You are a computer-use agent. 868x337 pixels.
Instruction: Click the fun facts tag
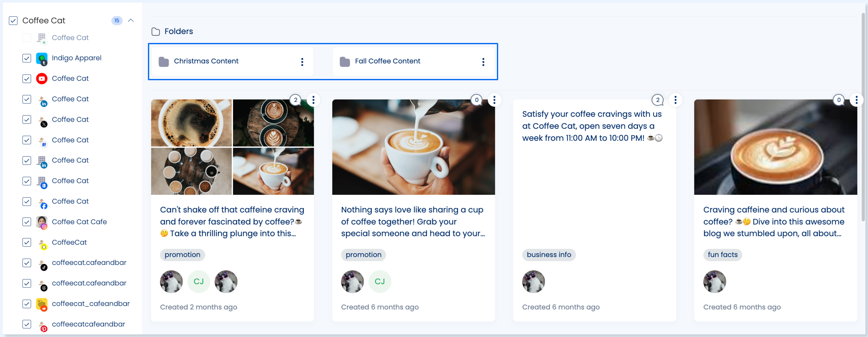(x=722, y=255)
